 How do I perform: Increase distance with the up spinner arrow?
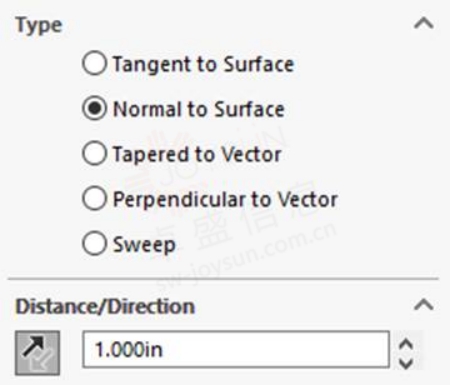click(406, 343)
